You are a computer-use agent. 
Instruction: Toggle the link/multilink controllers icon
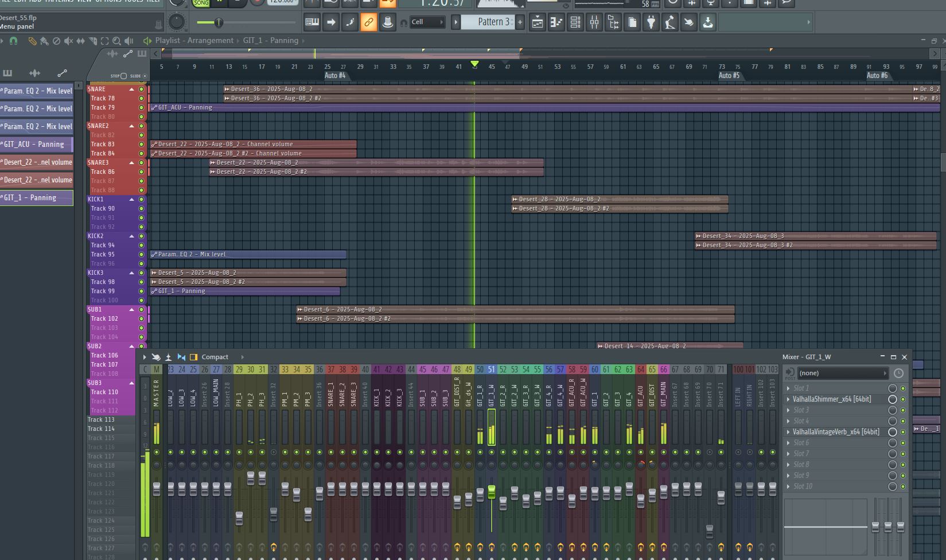tap(368, 22)
